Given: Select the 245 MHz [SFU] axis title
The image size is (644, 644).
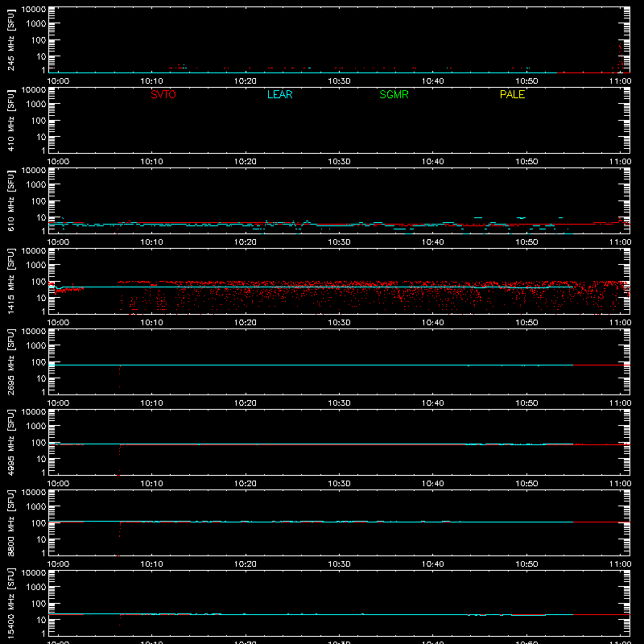Looking at the screenshot, I should tap(10, 39).
